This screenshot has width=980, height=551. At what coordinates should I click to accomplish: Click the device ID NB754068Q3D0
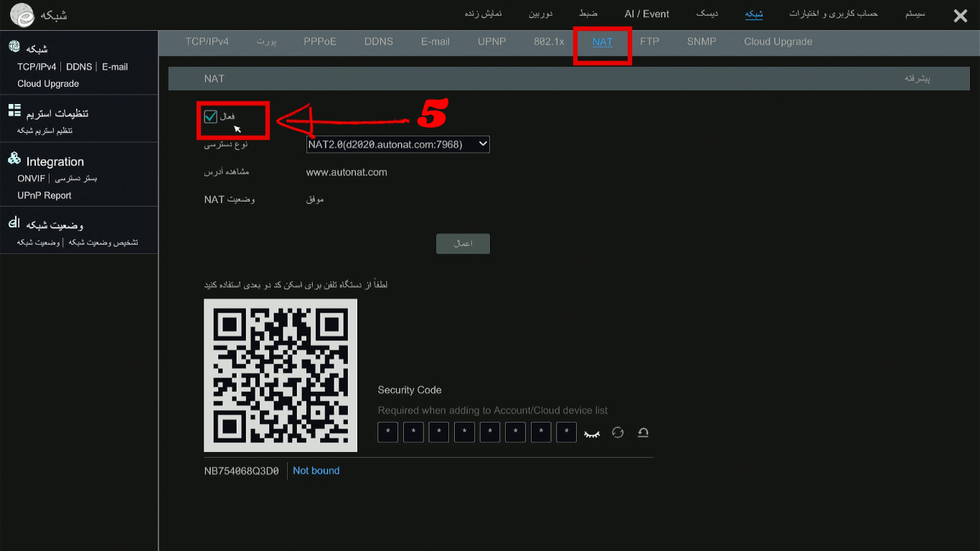(x=241, y=471)
